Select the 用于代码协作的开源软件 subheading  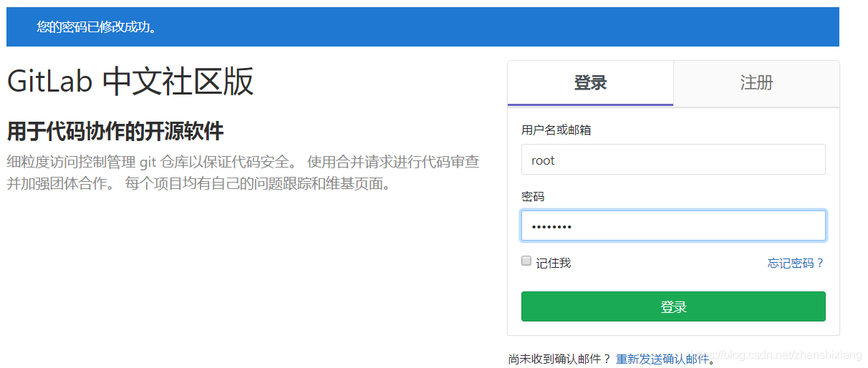pos(115,132)
